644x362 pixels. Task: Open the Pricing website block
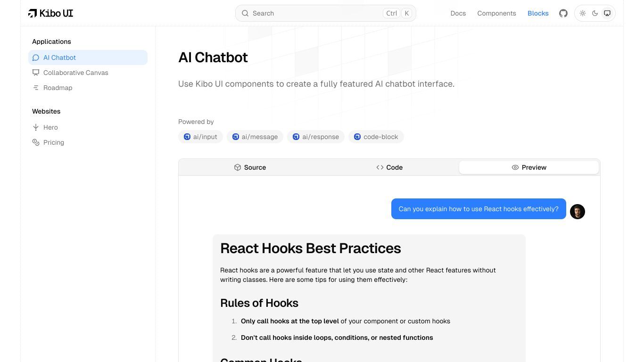(88, 142)
